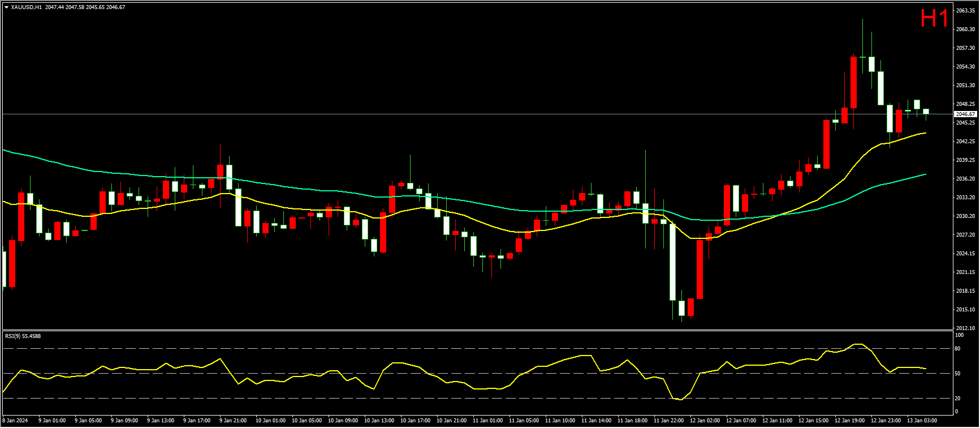Click the 9 Jan 17:00 time label
Viewport: 980px width, 428px height.
click(x=197, y=421)
